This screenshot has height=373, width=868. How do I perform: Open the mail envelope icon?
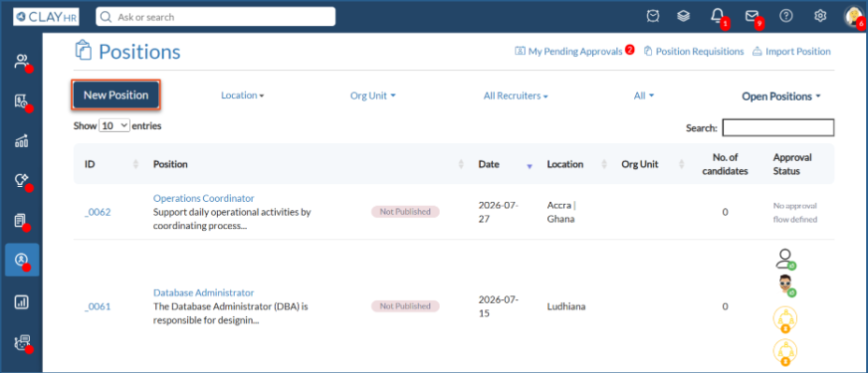coord(751,16)
